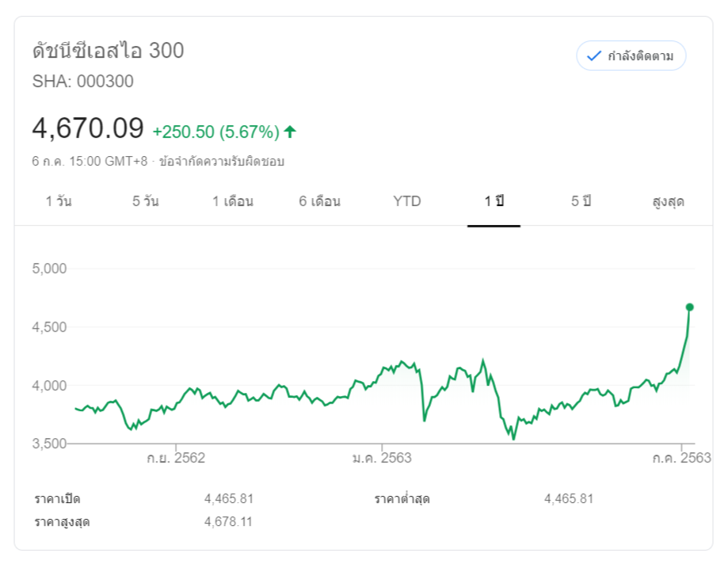Open the ข้อจำกัดความรับผิดชอบ disclaimer link

[222, 162]
